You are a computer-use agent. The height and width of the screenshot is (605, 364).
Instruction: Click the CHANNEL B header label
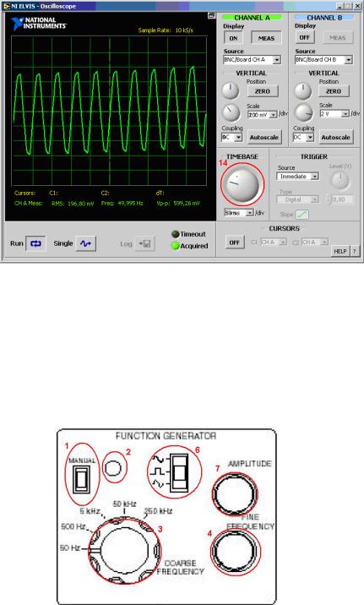[x=324, y=18]
